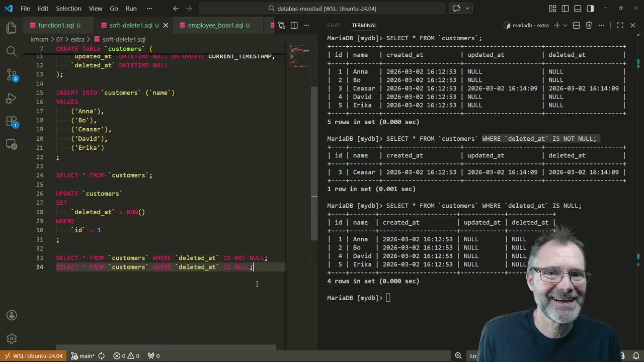Kill the terminal with trash icon
Viewport: 644px width, 362px height.
click(x=589, y=25)
